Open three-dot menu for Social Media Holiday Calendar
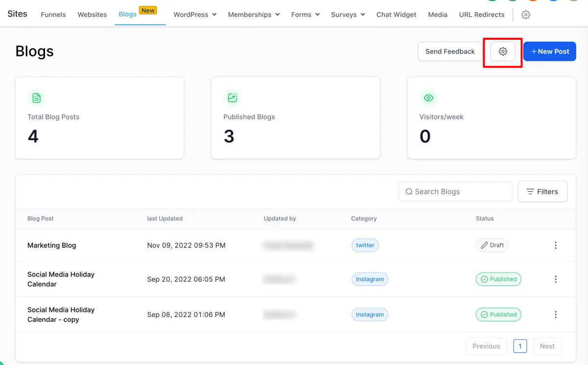 pyautogui.click(x=555, y=279)
